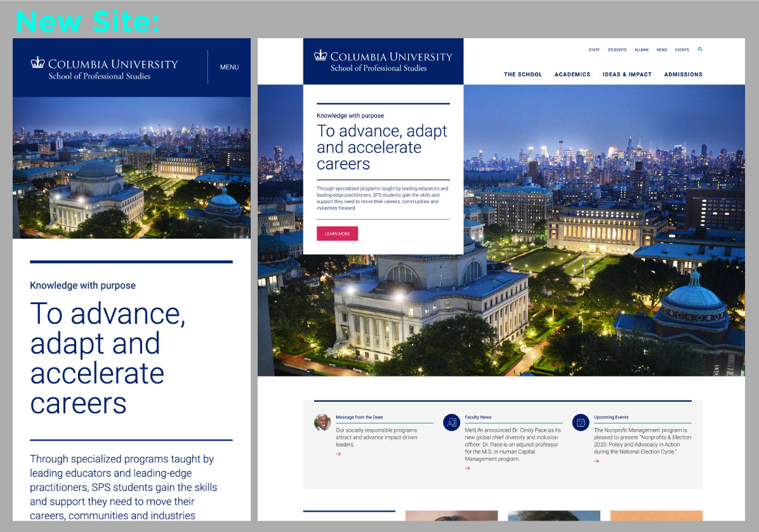Click the arrow under Message from the Dean
The height and width of the screenshot is (532, 759).
pyautogui.click(x=338, y=454)
